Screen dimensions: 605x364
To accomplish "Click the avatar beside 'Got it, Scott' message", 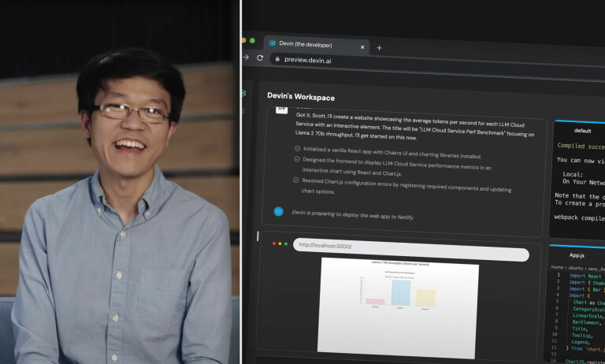I will 282,110.
